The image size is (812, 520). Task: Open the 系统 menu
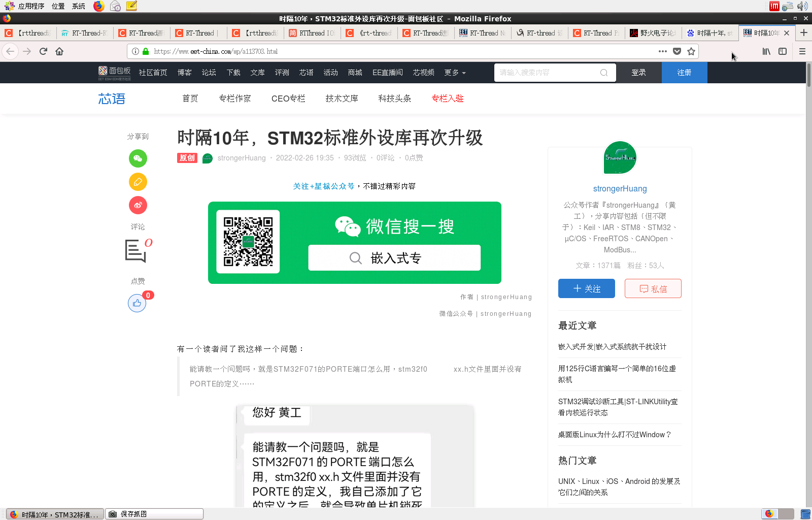79,6
